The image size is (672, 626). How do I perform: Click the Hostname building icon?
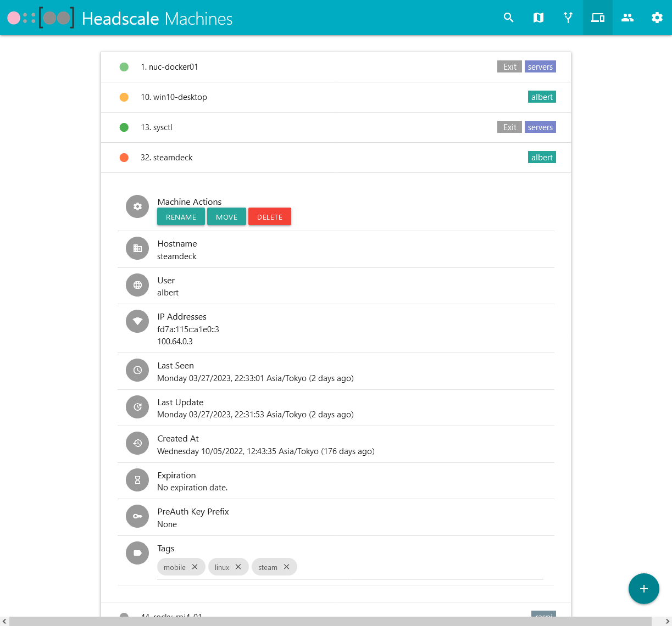tap(137, 249)
